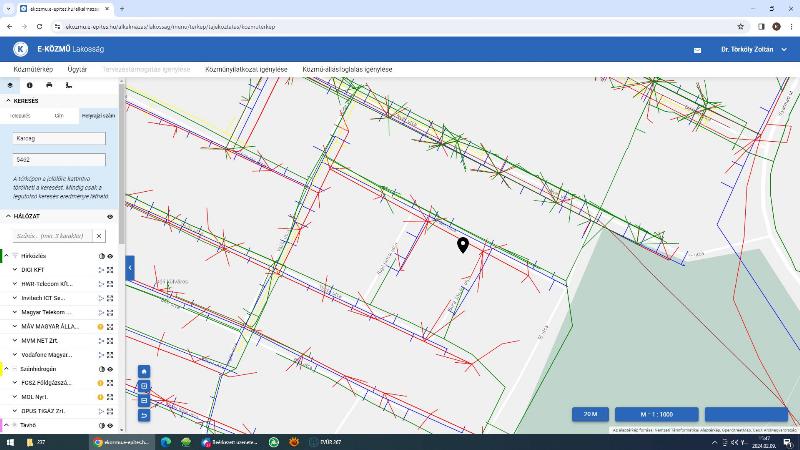Image resolution: width=800 pixels, height=450 pixels.
Task: Click the map undo/back arrow button
Action: click(144, 415)
